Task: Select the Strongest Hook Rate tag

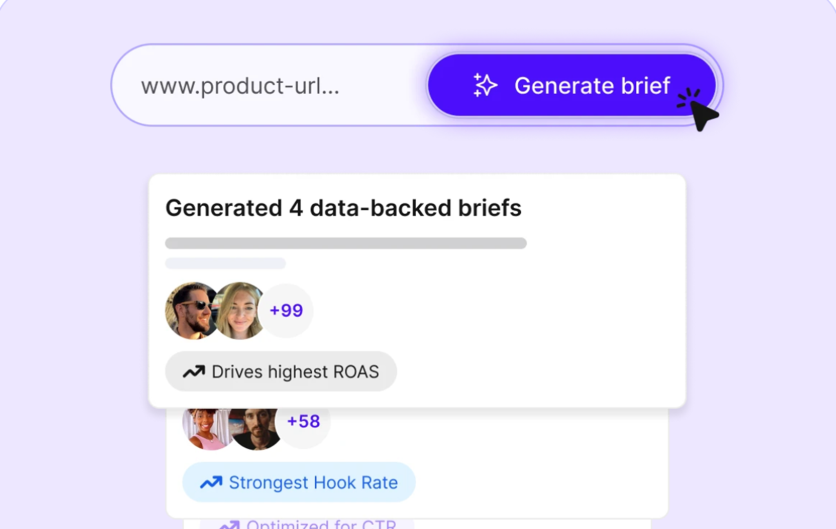Action: coord(298,483)
